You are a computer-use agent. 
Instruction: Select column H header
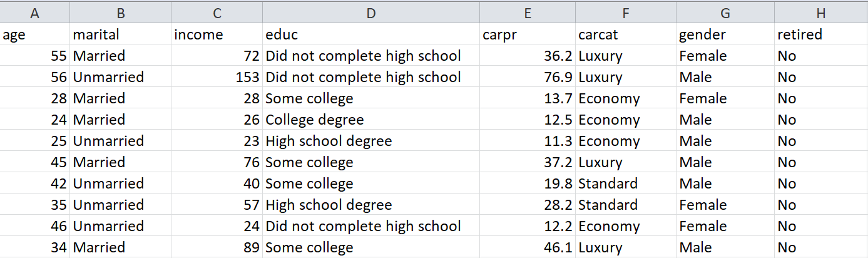pyautogui.click(x=821, y=13)
